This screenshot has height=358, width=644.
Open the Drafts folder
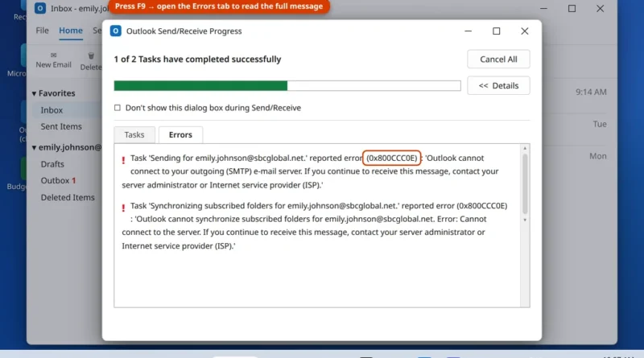click(x=52, y=164)
